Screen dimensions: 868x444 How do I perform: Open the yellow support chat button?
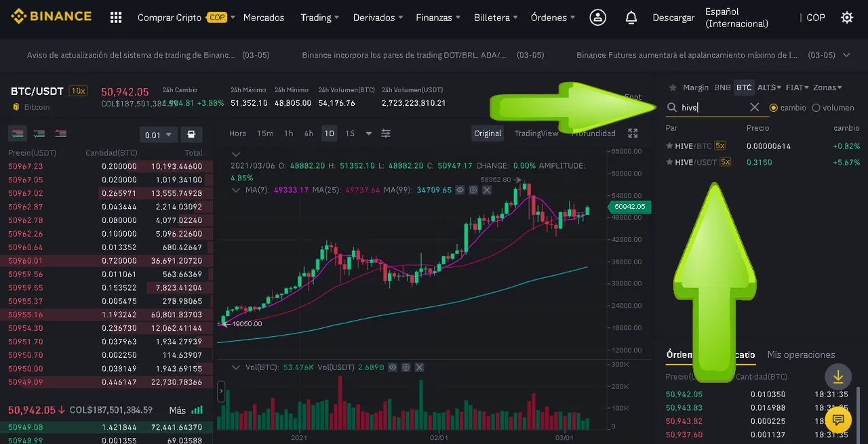coord(838,420)
